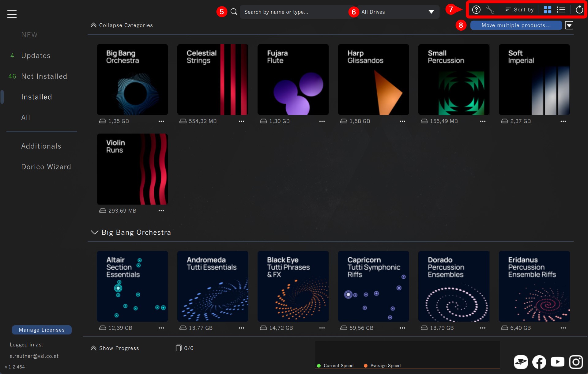Click Move multiple products button
Image resolution: width=588 pixels, height=374 pixels.
point(516,25)
